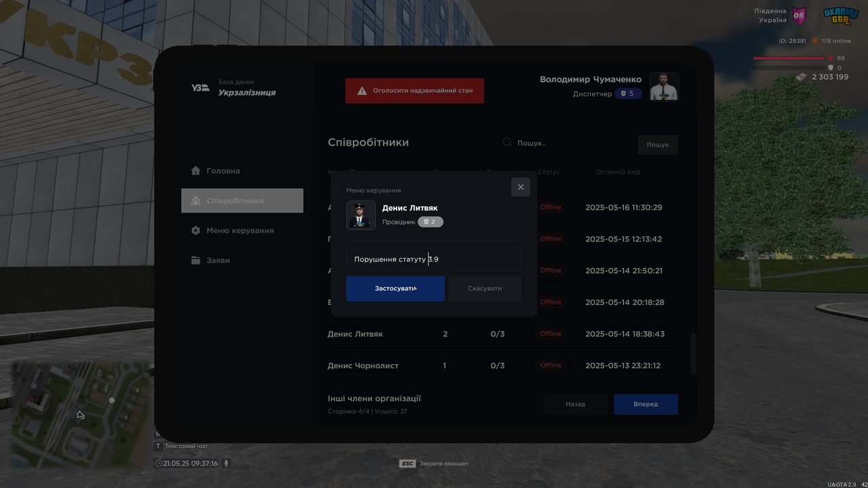868x488 pixels.
Task: Click the Останній вхід column header
Action: click(x=618, y=172)
